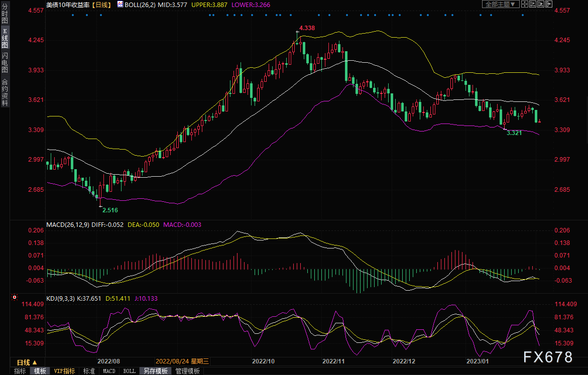Click the 管理模板 button
This screenshot has height=375, width=588.
(x=187, y=371)
